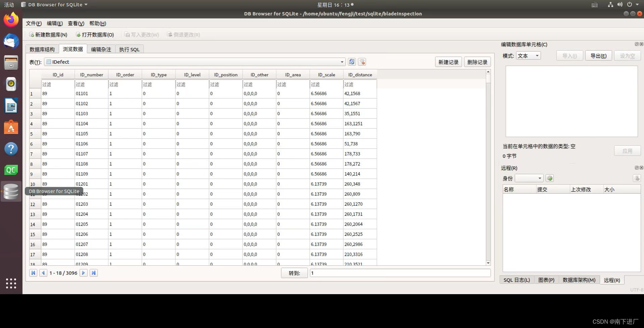Screen dimensions: 644x328
Task: Switch to the 编辑杂注 tab
Action: [101, 49]
